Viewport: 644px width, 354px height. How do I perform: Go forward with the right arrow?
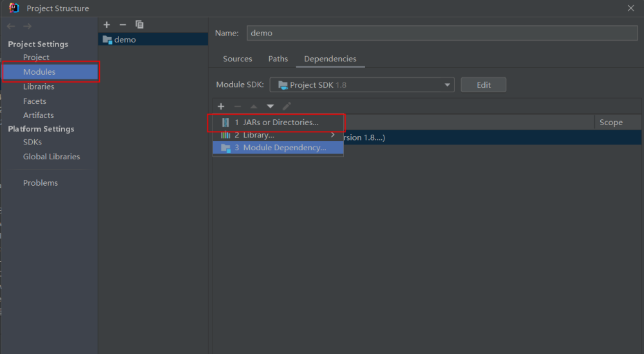(27, 26)
